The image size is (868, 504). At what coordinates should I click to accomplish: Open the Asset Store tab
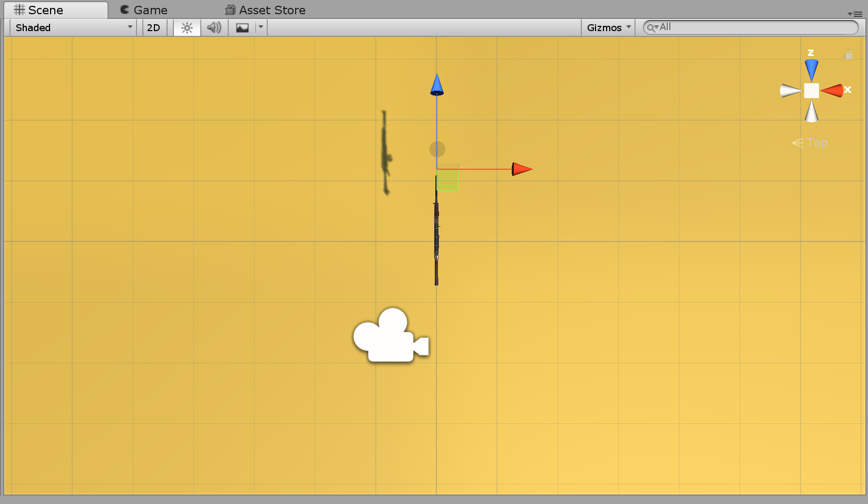click(265, 10)
